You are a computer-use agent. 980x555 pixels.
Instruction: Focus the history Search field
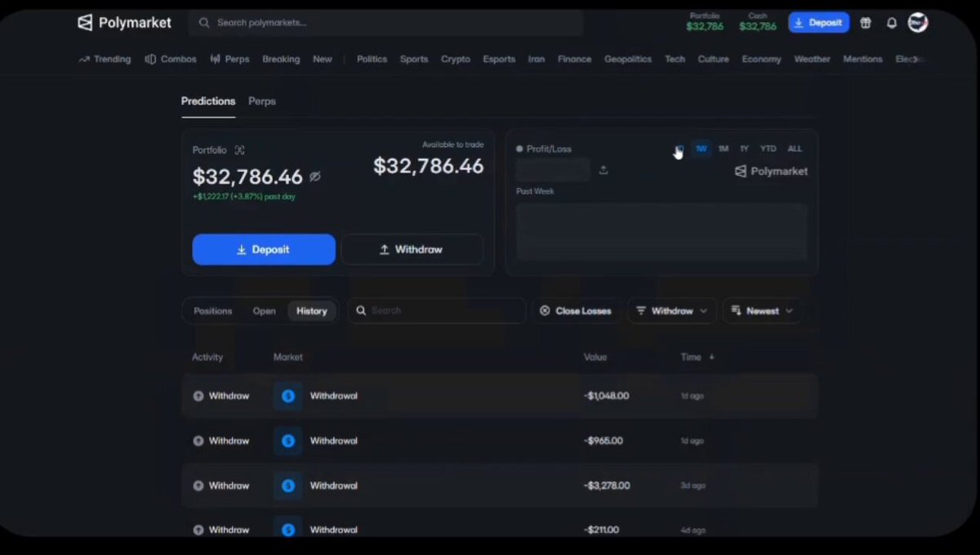tap(437, 311)
